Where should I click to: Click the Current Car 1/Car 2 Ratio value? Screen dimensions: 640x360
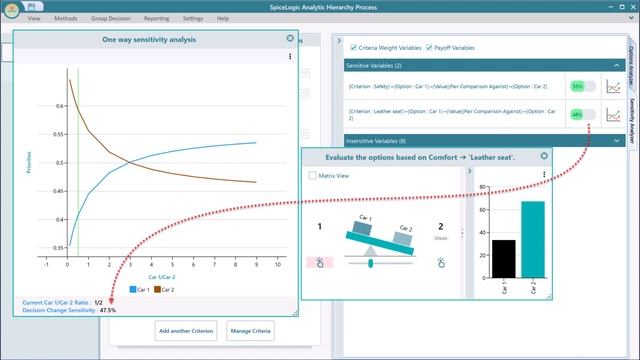coord(98,302)
